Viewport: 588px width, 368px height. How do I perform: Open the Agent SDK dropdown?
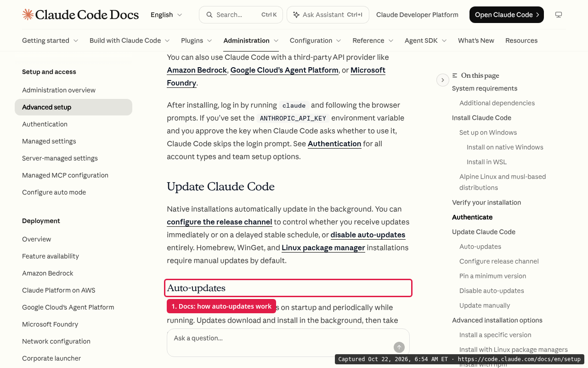426,40
